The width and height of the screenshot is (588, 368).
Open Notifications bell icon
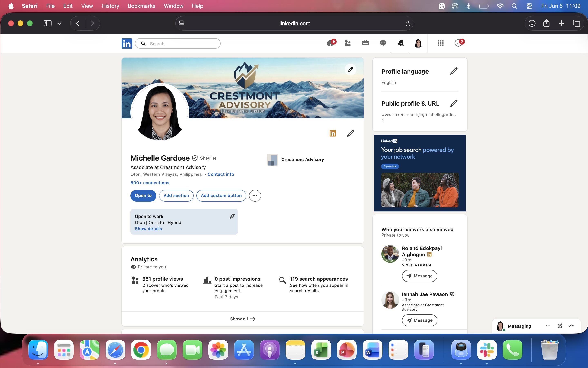[x=400, y=43]
